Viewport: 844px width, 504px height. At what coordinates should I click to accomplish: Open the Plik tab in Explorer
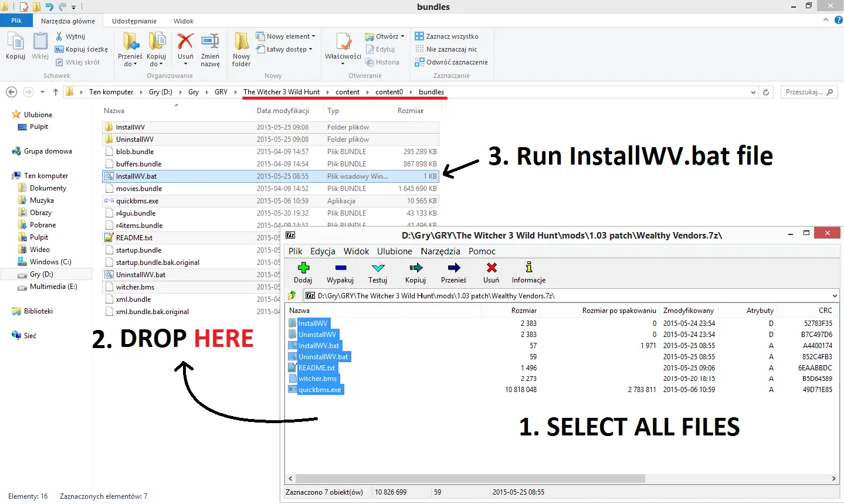(16, 21)
